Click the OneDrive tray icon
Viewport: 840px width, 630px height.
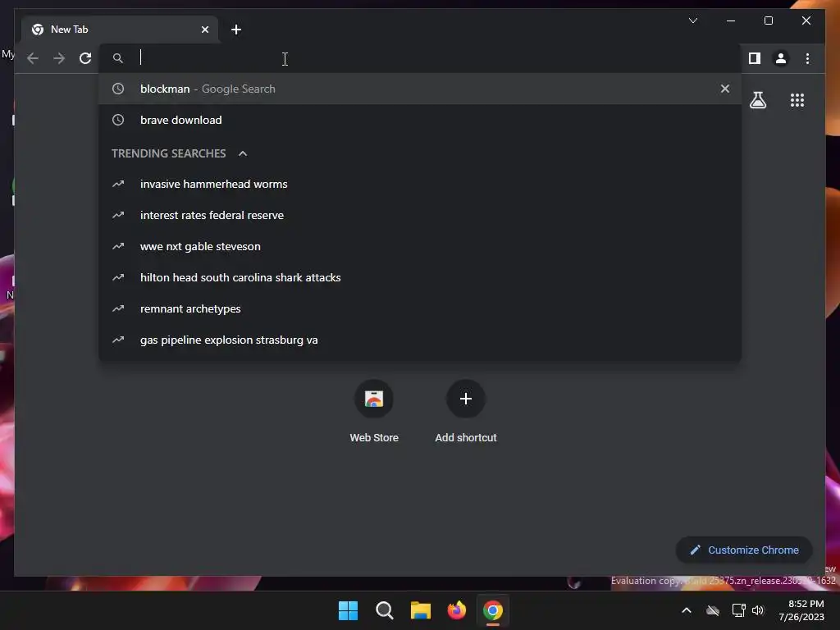click(x=713, y=610)
